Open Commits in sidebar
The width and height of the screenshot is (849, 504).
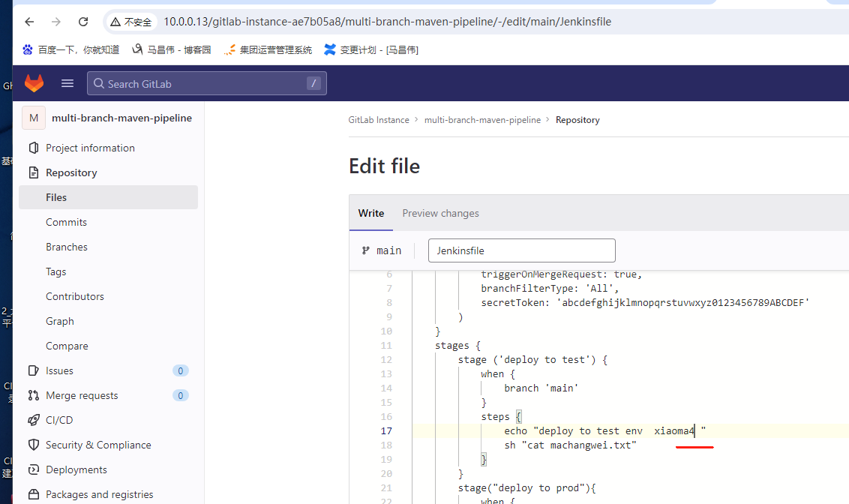pos(66,222)
